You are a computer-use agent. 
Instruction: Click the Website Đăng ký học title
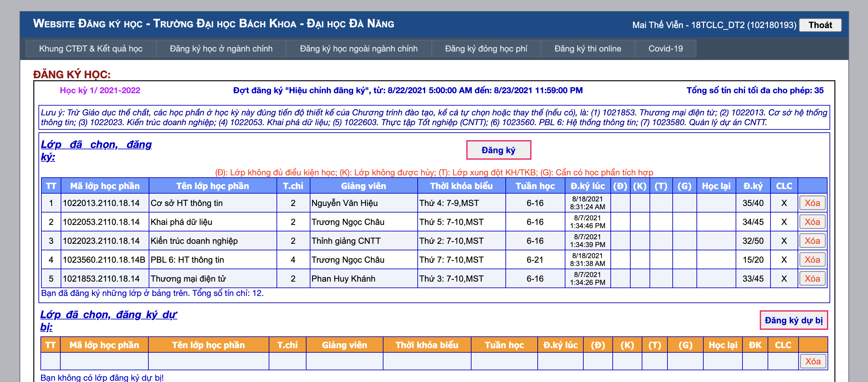coord(214,23)
